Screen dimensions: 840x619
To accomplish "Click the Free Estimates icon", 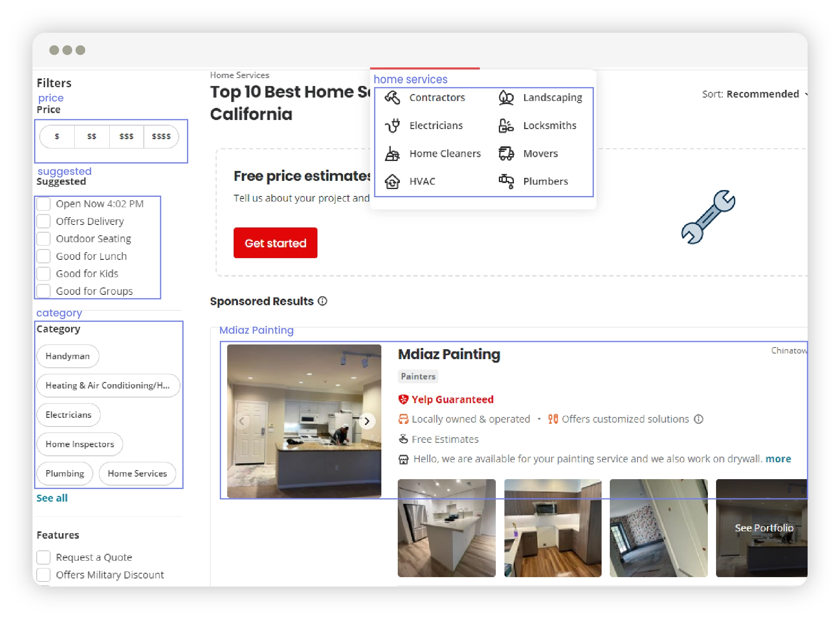I will (403, 439).
